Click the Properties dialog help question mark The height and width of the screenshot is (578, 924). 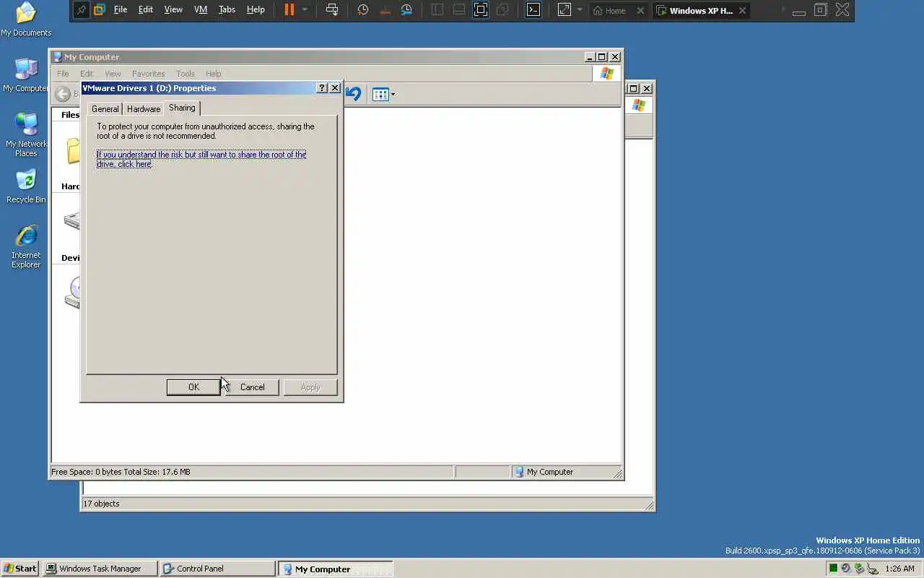click(322, 88)
